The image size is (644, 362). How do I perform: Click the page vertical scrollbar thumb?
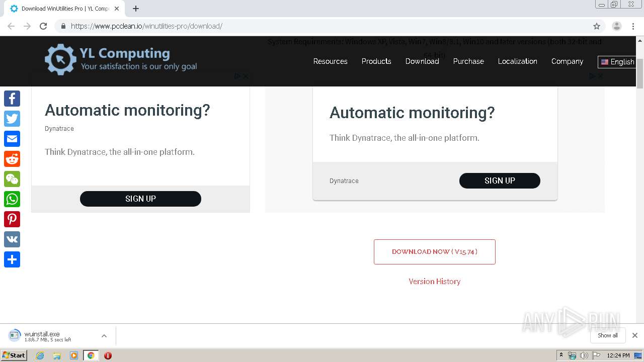coord(640,73)
